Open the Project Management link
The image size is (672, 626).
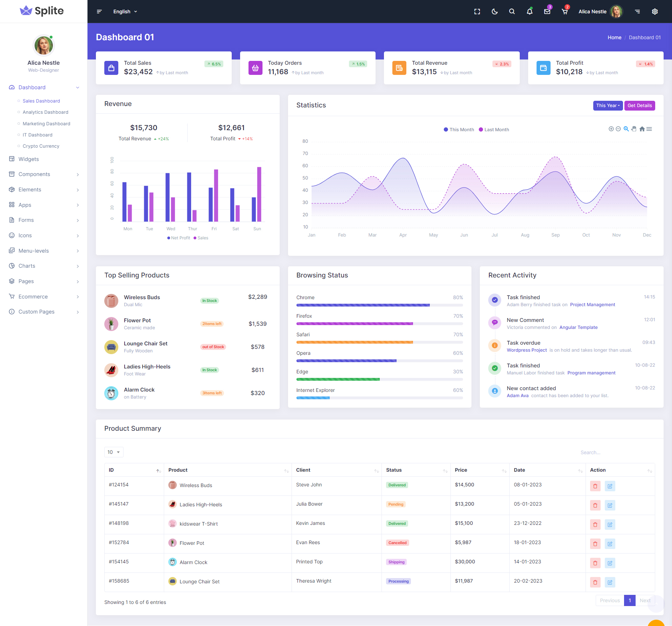592,304
